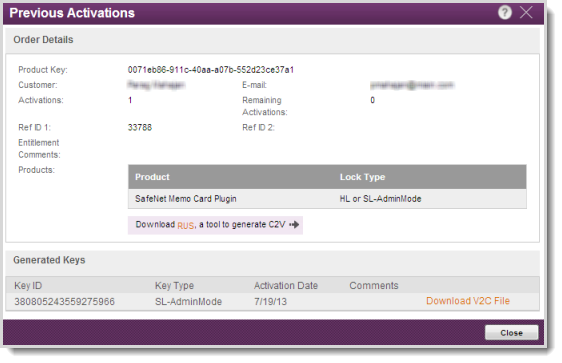The height and width of the screenshot is (363, 562).
Task: Select Key ID 380805243559275966
Action: 65,302
